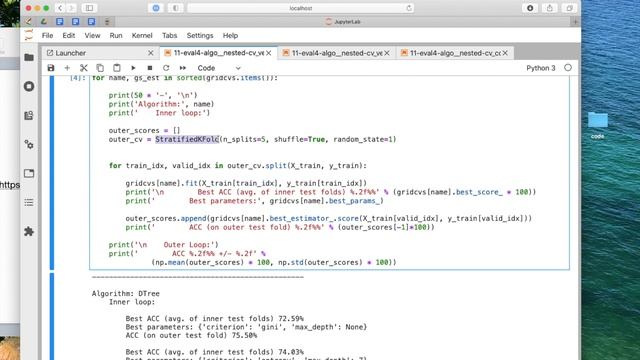Open Safari's downloads icon
Screen dimensions: 640x360
tap(530, 8)
